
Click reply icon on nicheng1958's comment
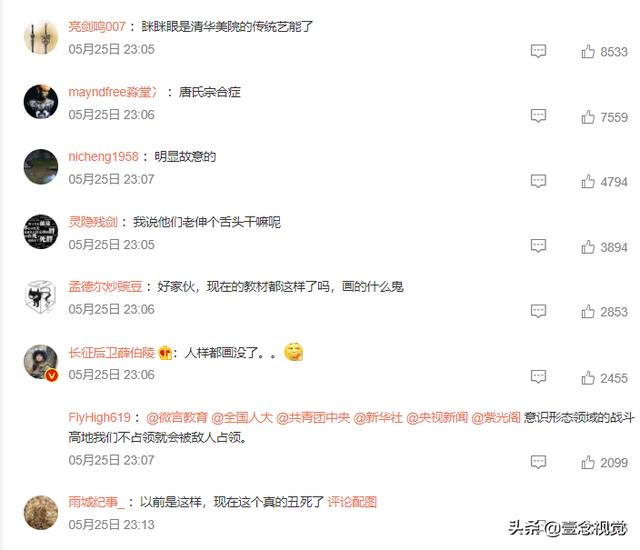pos(538,181)
